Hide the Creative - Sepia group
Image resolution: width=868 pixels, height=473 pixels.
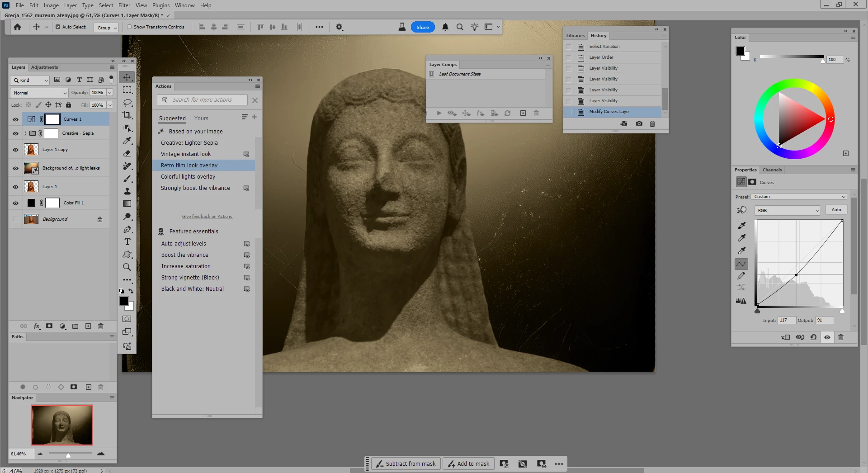tap(15, 133)
